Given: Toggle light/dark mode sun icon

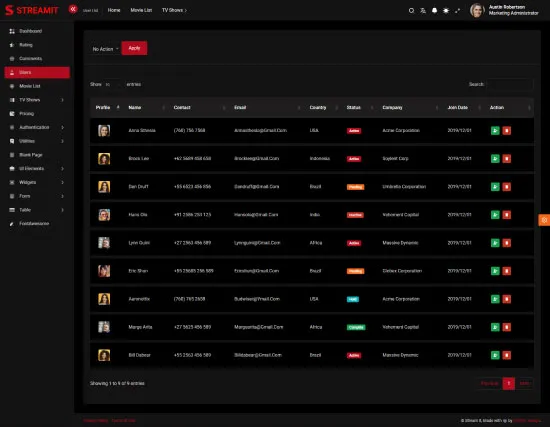Looking at the screenshot, I should pos(446,11).
